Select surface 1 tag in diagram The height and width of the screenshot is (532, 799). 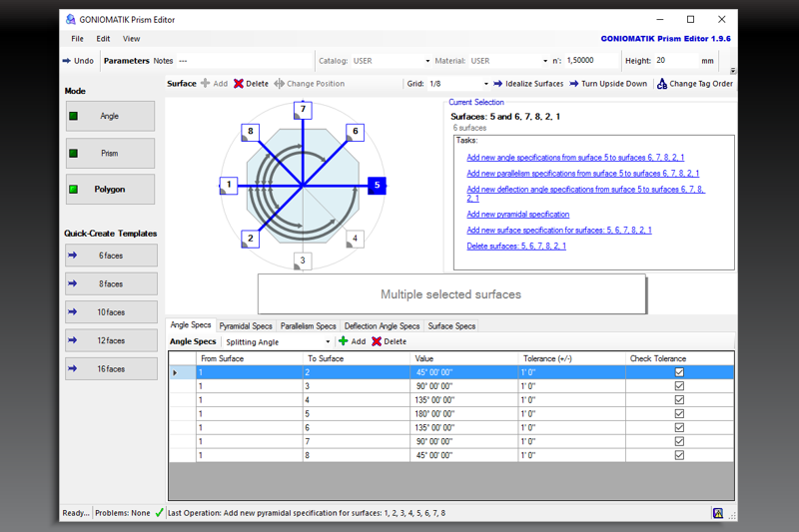pos(229,186)
